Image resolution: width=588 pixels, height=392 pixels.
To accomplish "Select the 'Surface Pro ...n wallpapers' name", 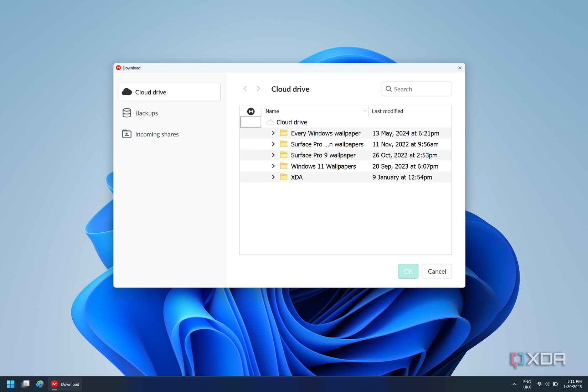I will [327, 144].
